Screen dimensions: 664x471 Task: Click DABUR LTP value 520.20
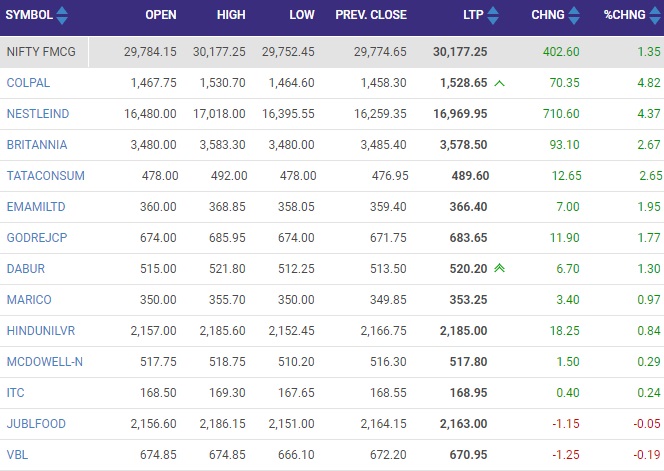[x=468, y=269]
